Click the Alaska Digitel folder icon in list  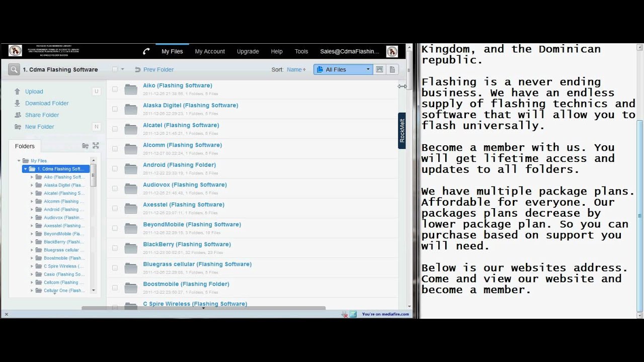pyautogui.click(x=131, y=109)
